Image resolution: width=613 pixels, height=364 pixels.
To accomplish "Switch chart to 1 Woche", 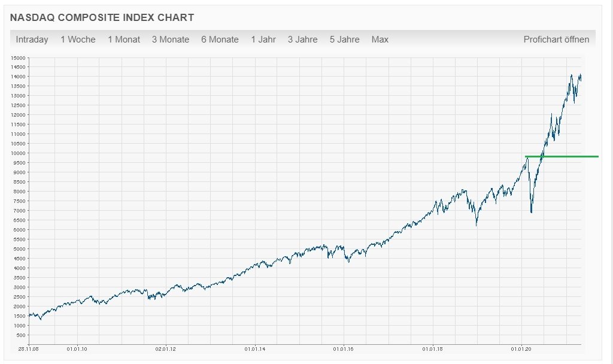I will (78, 40).
